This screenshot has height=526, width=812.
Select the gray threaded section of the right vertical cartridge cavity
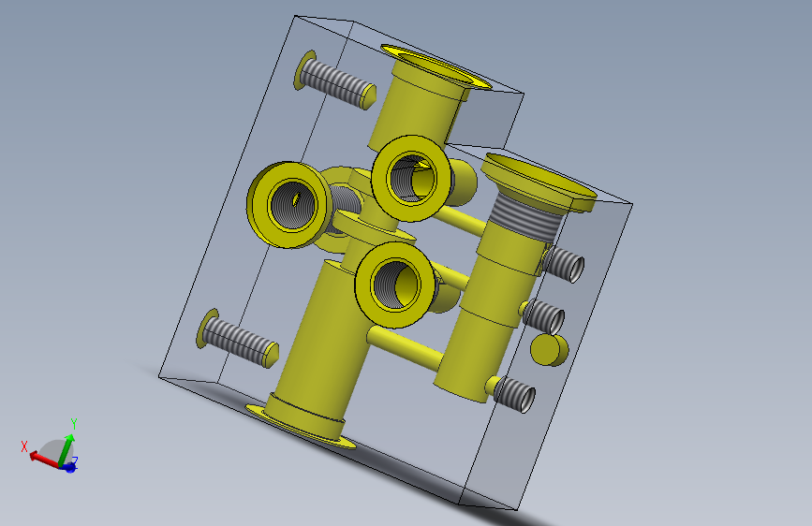525,218
